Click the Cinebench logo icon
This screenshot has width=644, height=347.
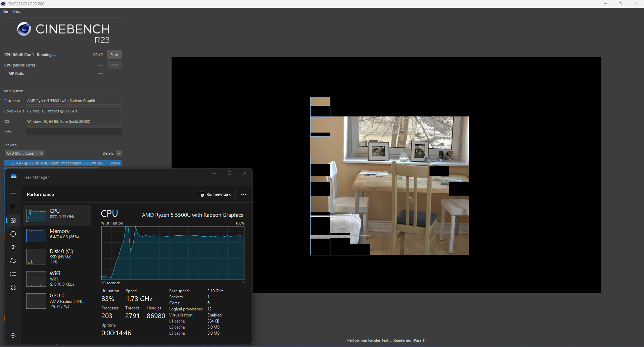(24, 29)
